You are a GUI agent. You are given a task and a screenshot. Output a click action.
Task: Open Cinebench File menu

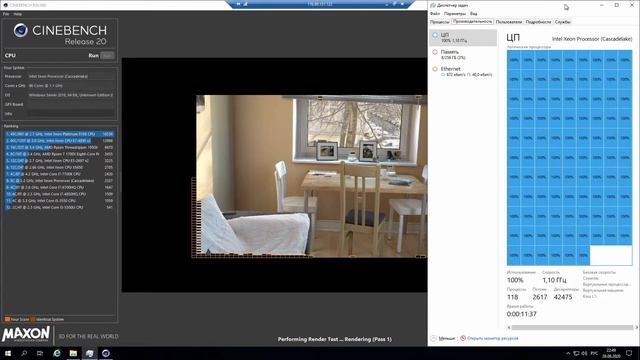point(6,14)
